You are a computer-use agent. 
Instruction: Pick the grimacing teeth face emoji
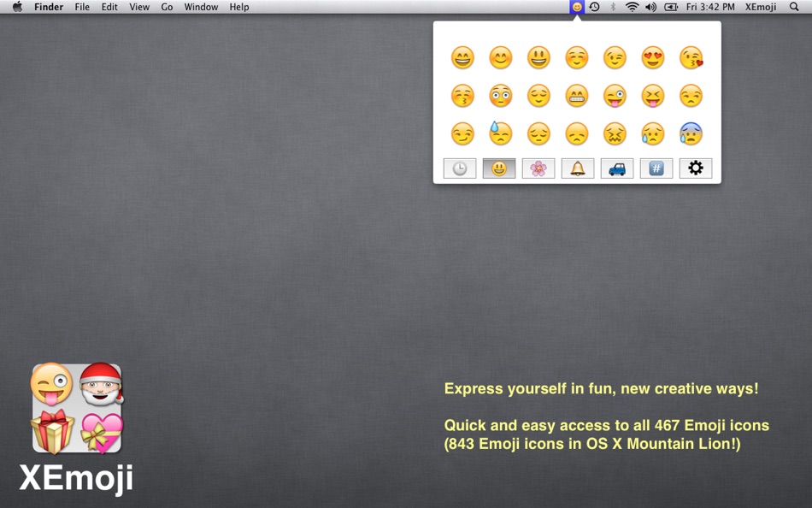click(577, 96)
